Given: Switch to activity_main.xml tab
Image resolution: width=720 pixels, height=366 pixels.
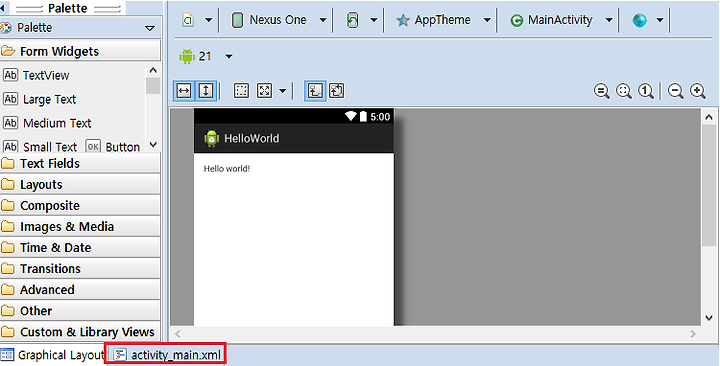Looking at the screenshot, I should (x=166, y=355).
